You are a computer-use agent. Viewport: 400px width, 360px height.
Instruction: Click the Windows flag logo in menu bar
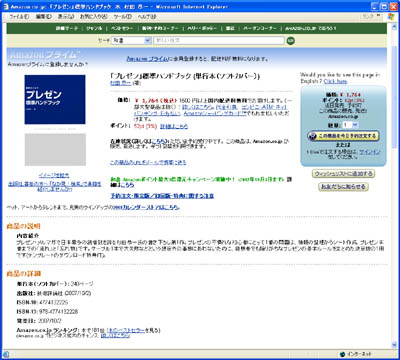pyautogui.click(x=391, y=16)
